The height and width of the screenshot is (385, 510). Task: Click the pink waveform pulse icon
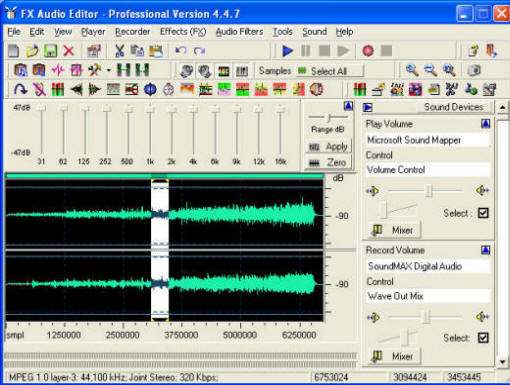pyautogui.click(x=58, y=70)
